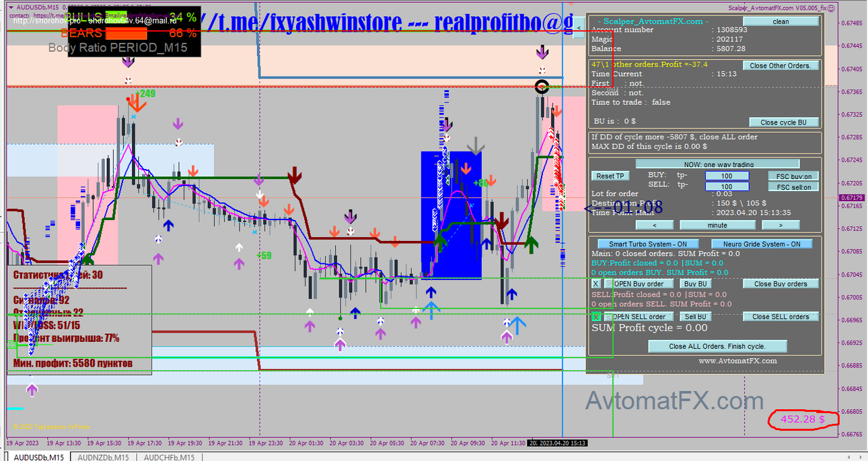The image size is (868, 461).
Task: Click the 'Lot for order' value 0.03
Action: pos(723,194)
